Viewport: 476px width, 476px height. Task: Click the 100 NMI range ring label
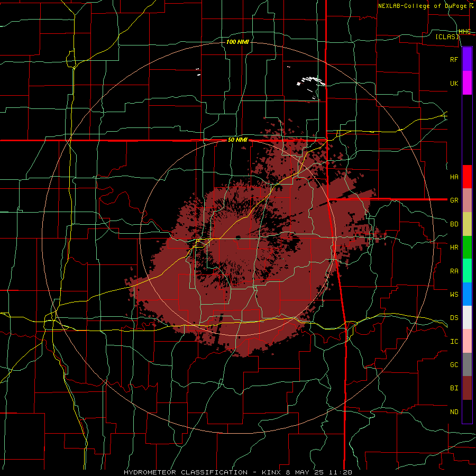tap(237, 42)
